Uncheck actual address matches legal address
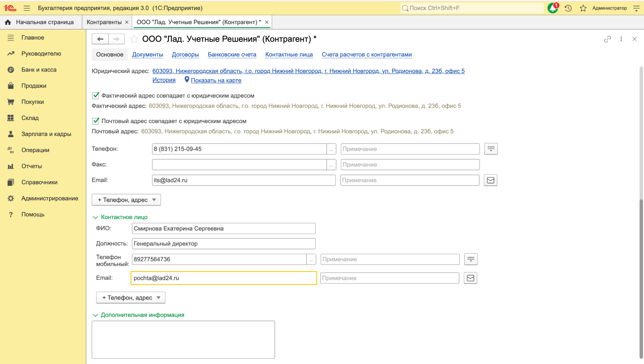The width and height of the screenshot is (644, 364). (96, 95)
